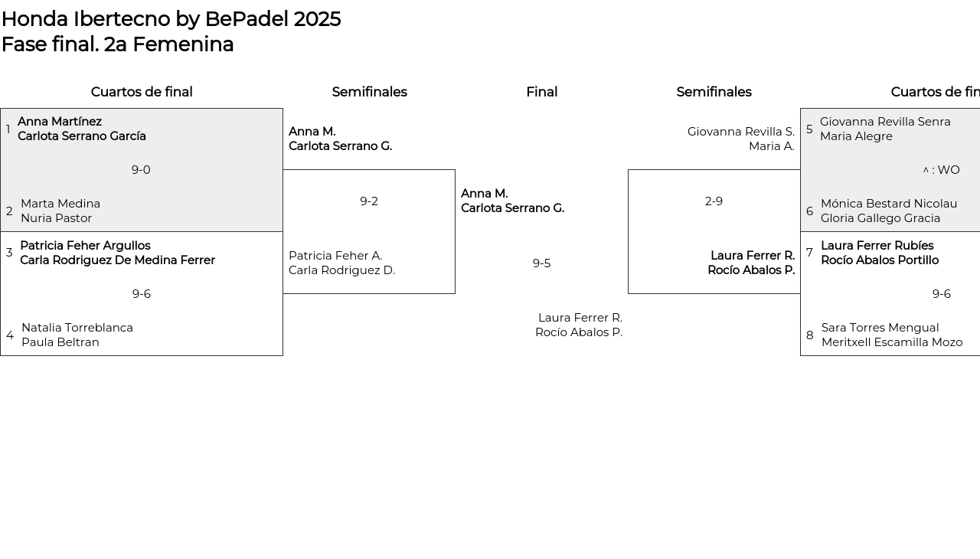
Task: Click the Honda Ibertecno by BePadel 2025 title
Action: [x=171, y=19]
